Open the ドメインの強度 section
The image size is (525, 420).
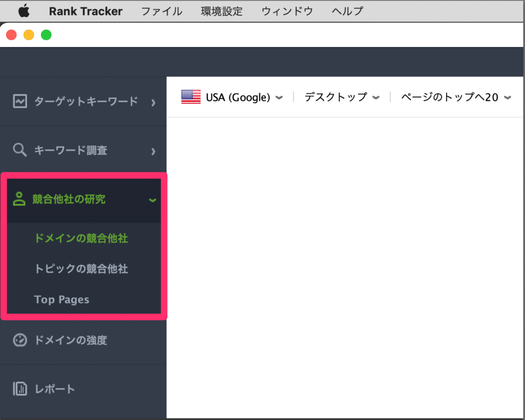(84, 340)
